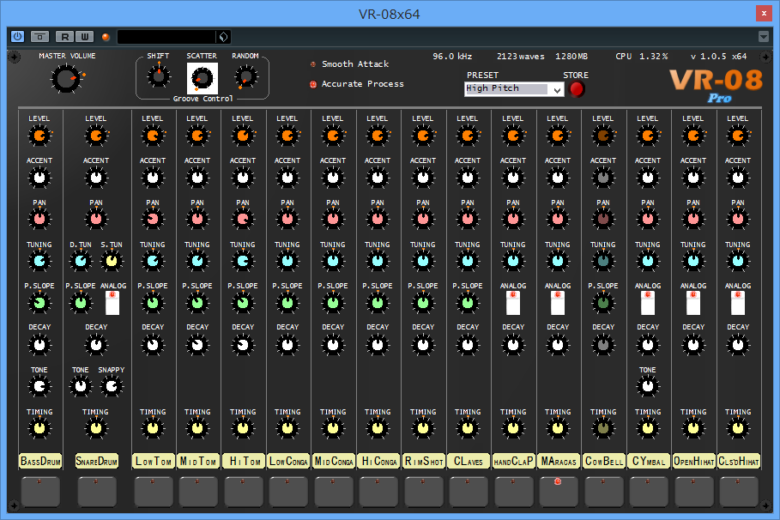Image resolution: width=780 pixels, height=520 pixels.
Task: Open the host preset browser arrow
Action: pos(224,36)
